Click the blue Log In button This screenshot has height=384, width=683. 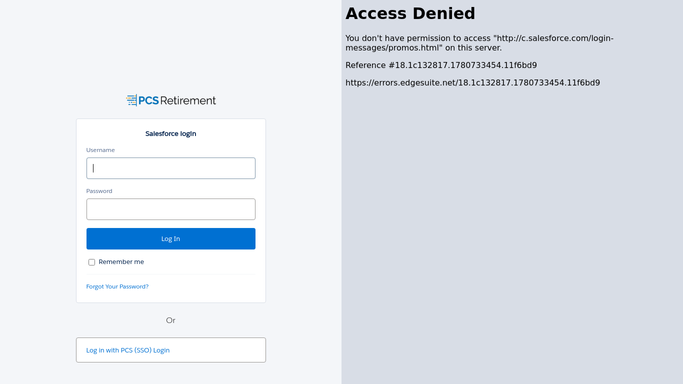pos(171,239)
